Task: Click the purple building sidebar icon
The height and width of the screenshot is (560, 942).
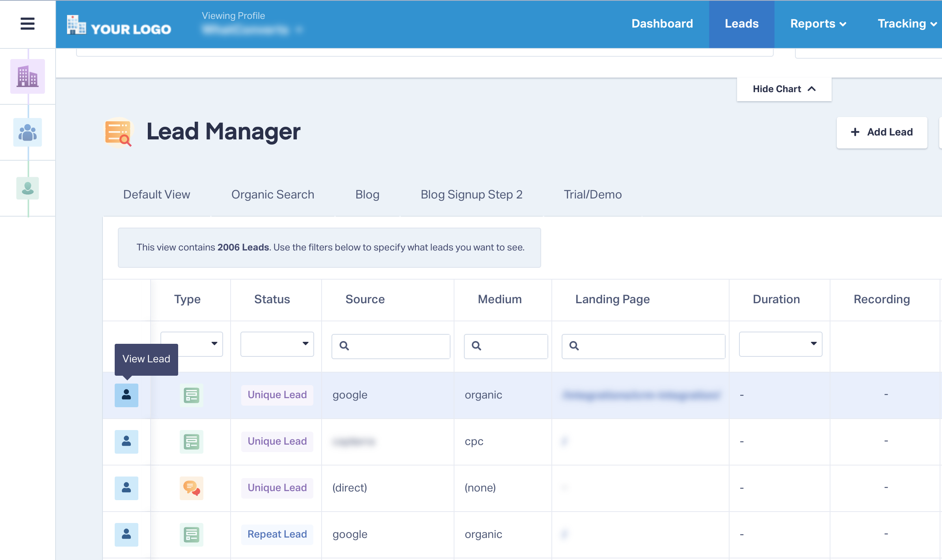Action: 28,76
